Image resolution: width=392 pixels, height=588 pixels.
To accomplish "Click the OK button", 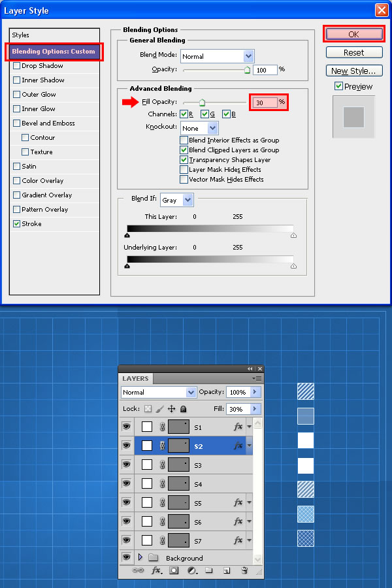I will pos(354,34).
